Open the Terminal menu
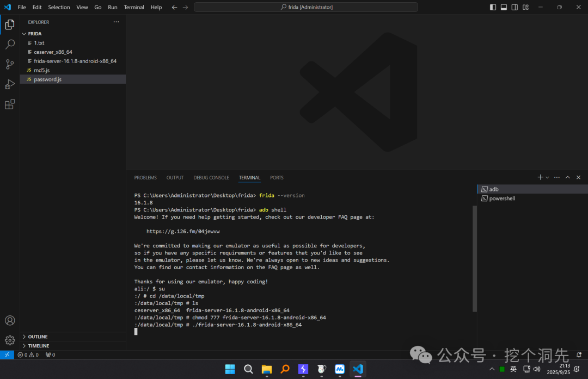588x379 pixels. point(134,7)
